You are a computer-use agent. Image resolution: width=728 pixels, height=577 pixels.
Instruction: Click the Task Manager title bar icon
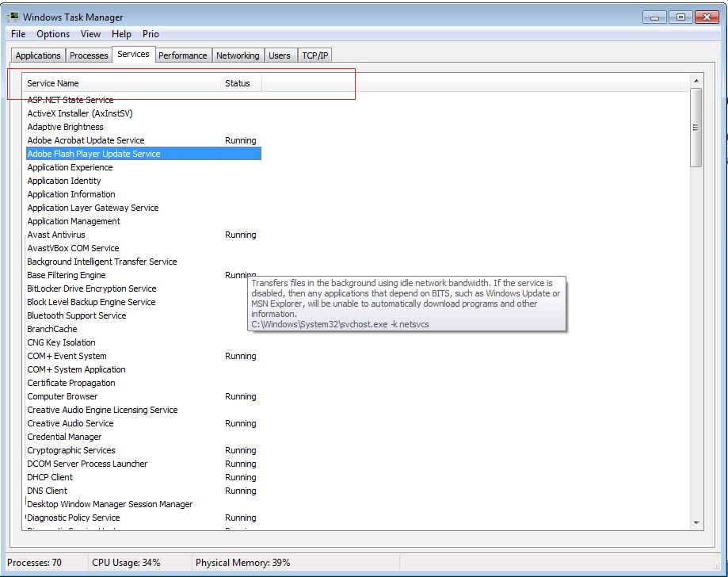[13, 17]
